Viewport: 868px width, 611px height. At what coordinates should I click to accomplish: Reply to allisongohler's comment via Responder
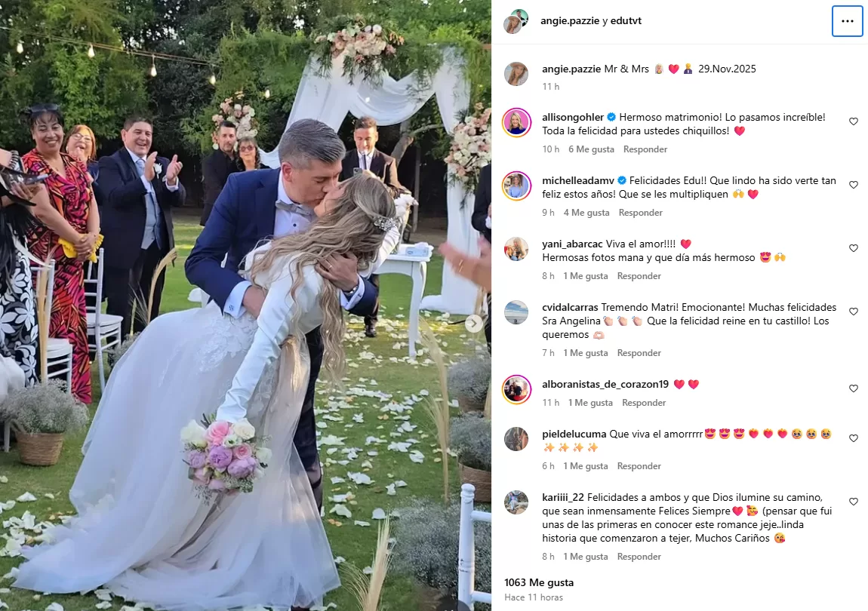click(x=645, y=149)
